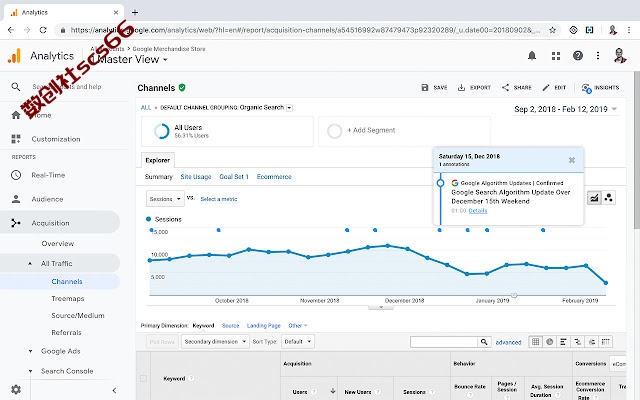Select the Explorer tab

tap(158, 160)
